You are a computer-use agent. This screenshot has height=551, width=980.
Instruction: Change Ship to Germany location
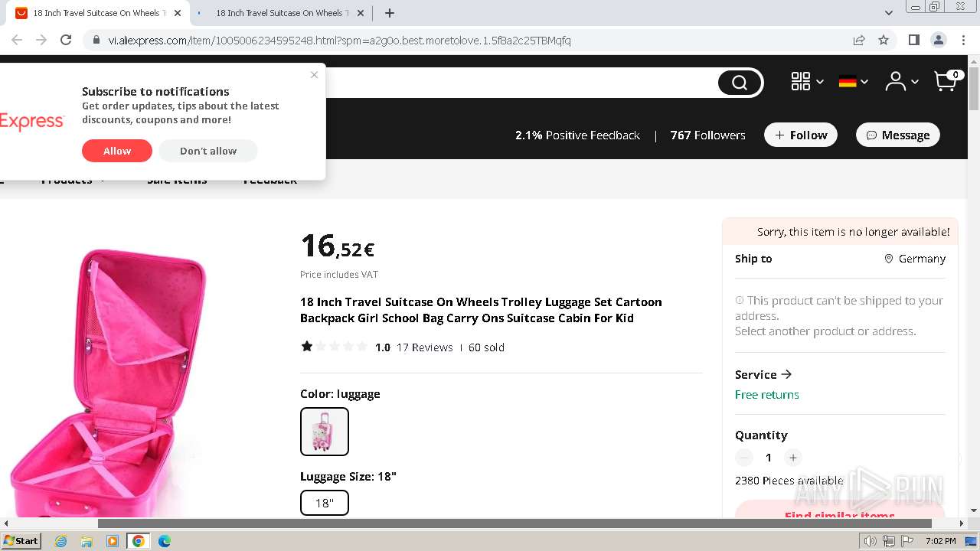(915, 259)
